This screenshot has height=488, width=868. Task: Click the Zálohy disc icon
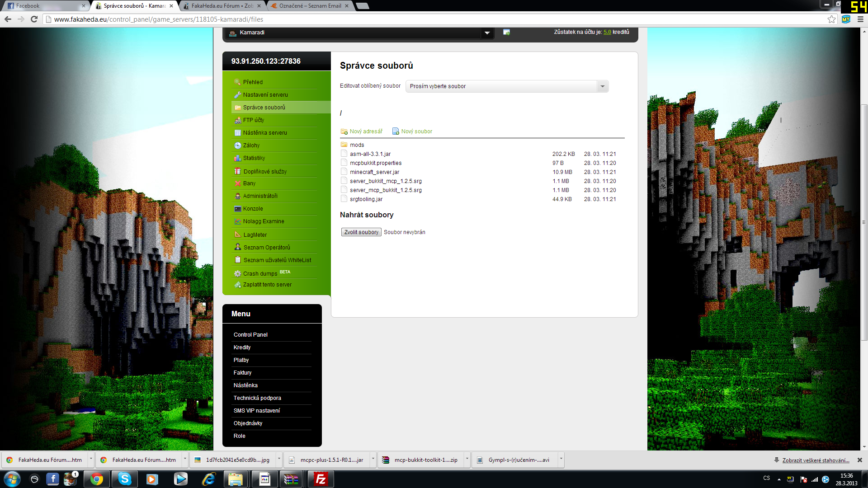point(237,145)
